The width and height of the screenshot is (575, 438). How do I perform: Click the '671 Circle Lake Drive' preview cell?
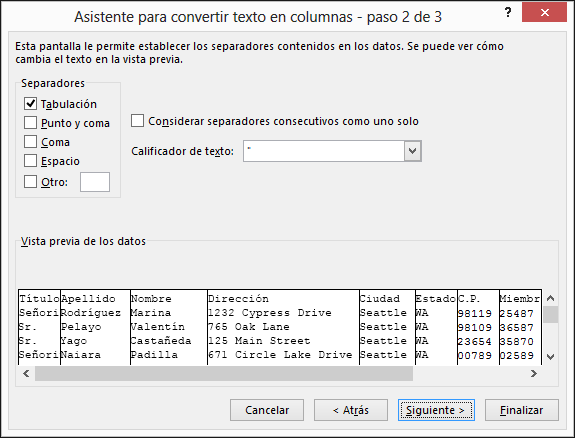280,355
